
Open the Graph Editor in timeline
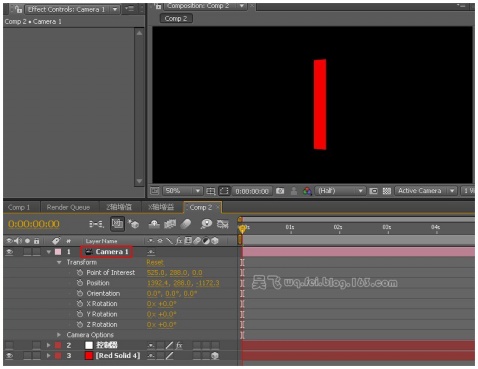223,224
